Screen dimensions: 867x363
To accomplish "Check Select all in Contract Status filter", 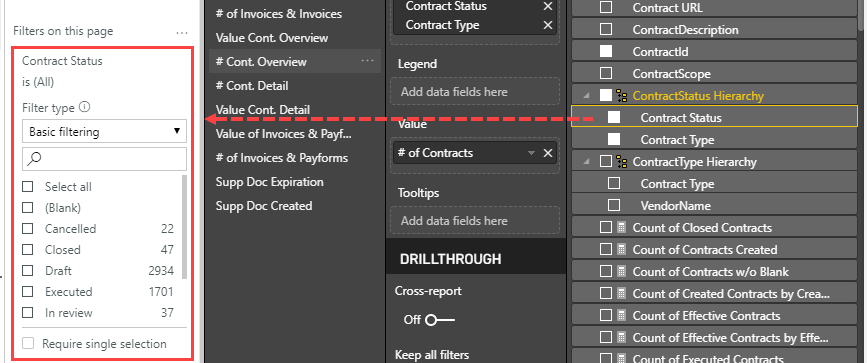I will [28, 186].
